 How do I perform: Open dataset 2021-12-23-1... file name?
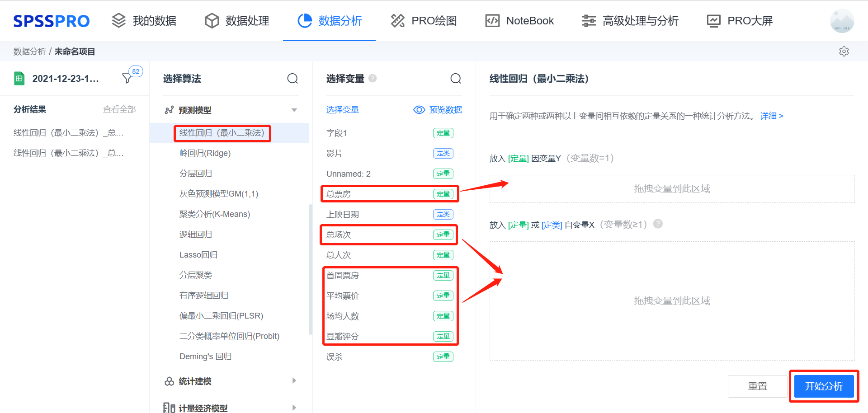(x=66, y=79)
